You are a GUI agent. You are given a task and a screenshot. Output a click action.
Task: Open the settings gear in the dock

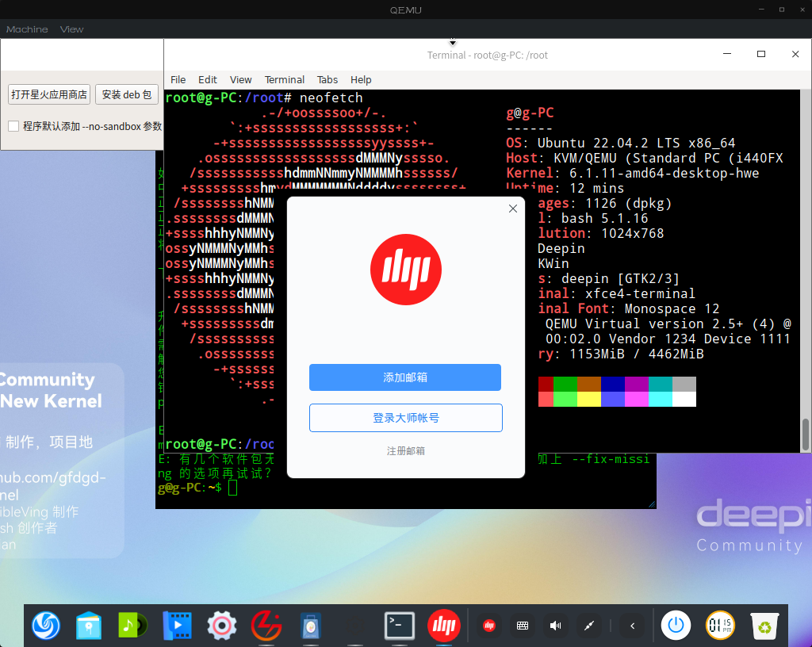222,626
